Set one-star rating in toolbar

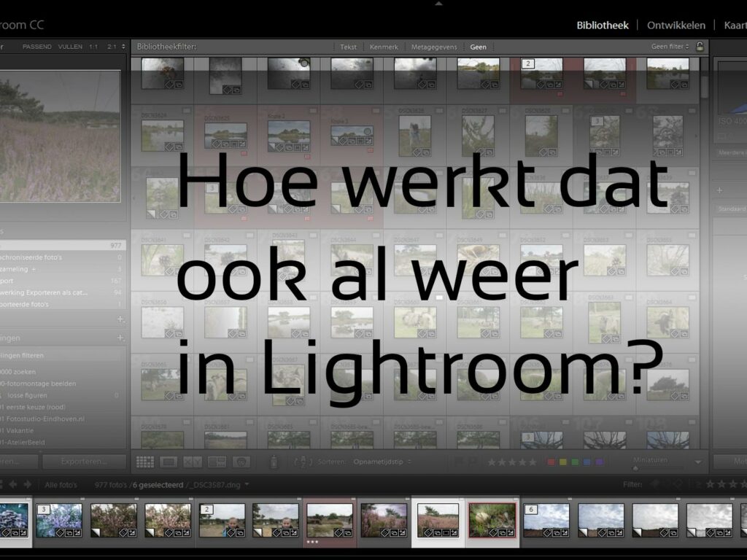[492, 462]
